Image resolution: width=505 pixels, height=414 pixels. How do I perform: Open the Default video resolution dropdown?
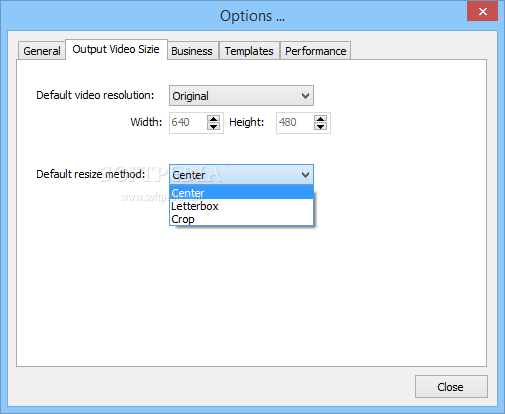click(x=241, y=96)
